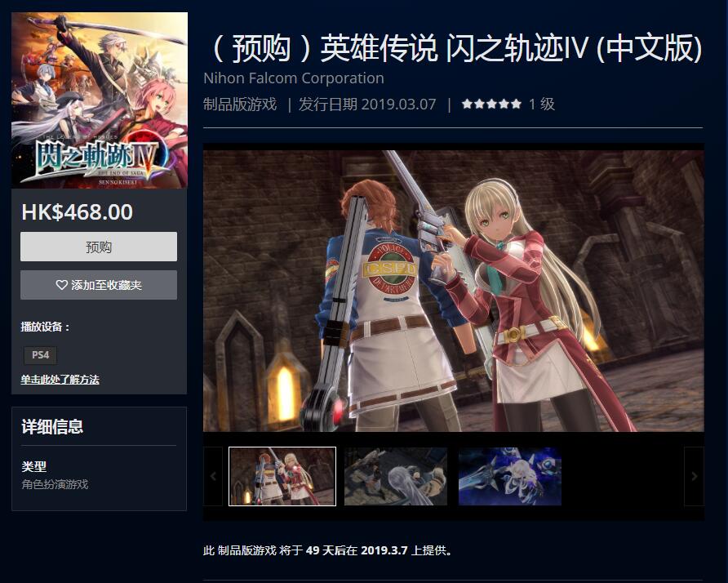728x583 pixels.
Task: Select second thumbnail with silver-haired character
Action: click(x=396, y=476)
